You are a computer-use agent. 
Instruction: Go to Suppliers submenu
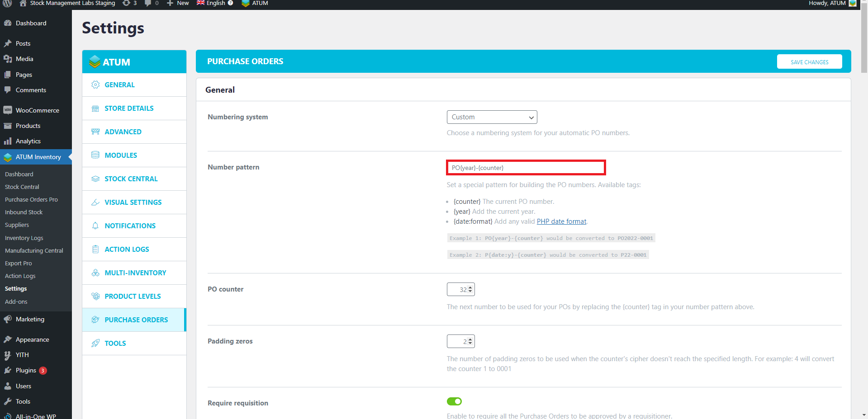pos(17,225)
